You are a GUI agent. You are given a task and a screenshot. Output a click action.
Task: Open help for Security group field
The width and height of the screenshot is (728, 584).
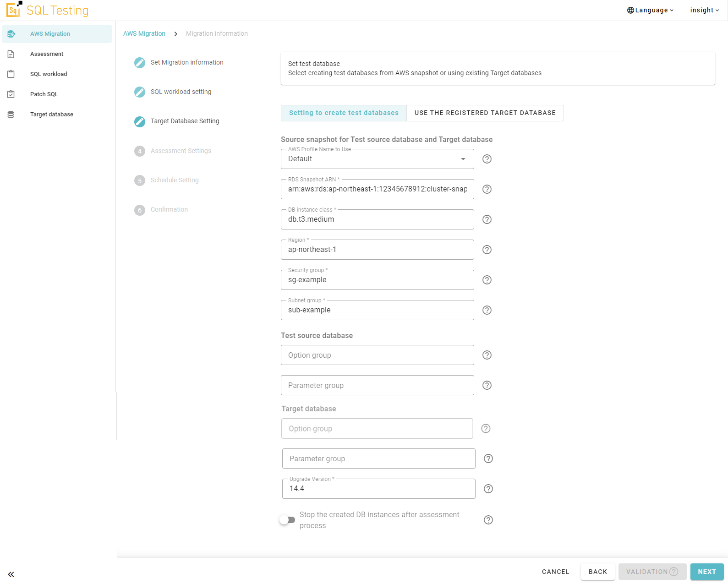coord(487,280)
